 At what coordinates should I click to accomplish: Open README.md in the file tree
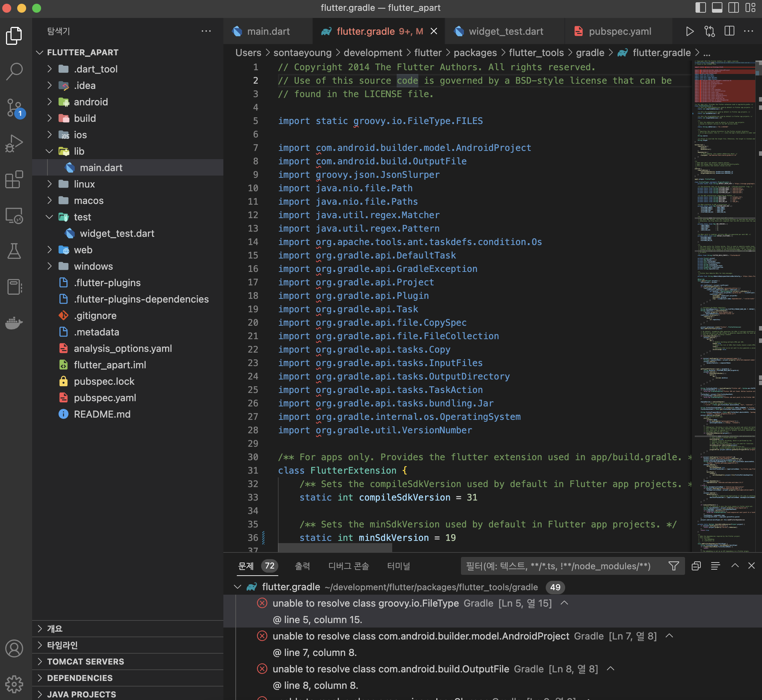click(128, 414)
